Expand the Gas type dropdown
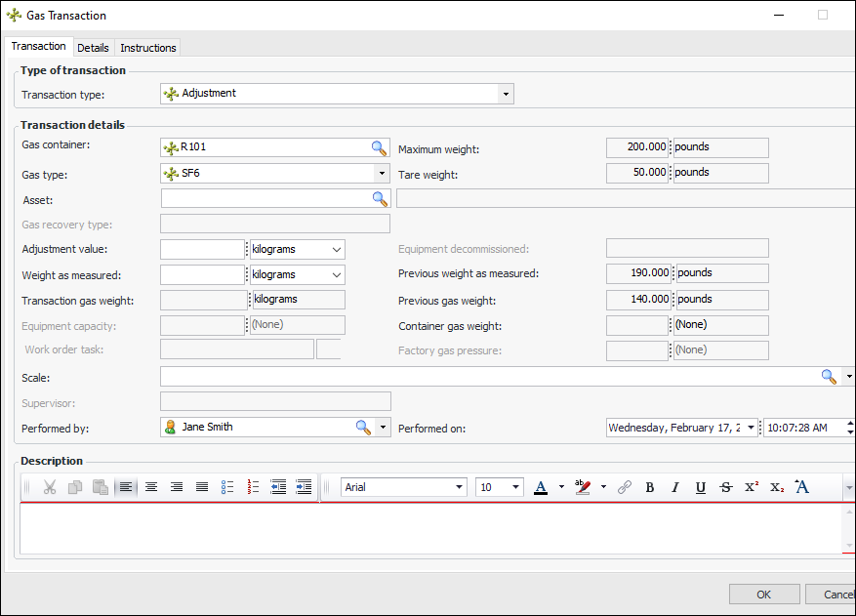This screenshot has width=856, height=616. point(382,174)
